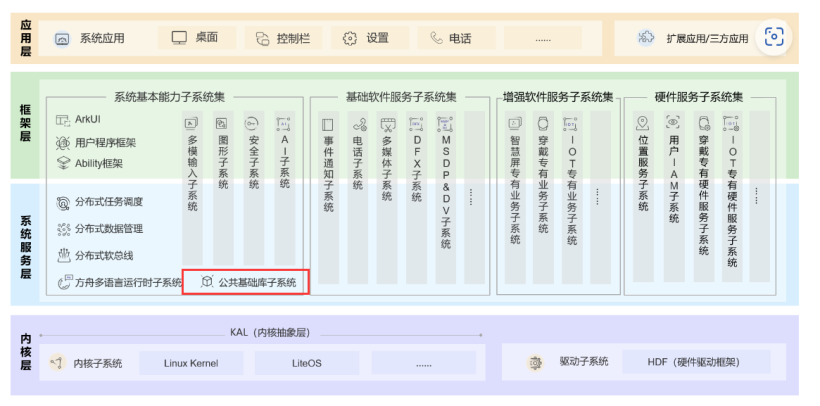Click the KAL（内核抽象层）label
Screen dimensions: 820x406
point(270,333)
